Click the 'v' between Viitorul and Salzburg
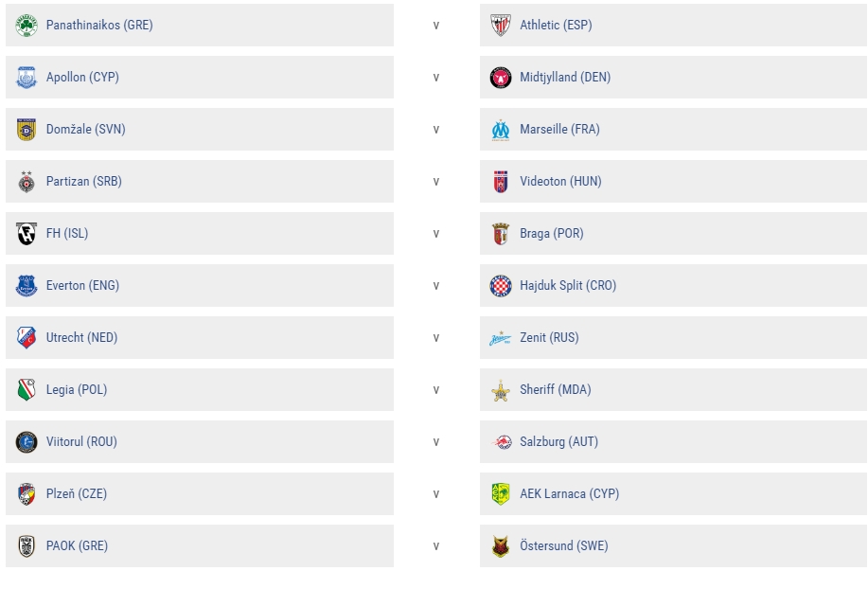 point(436,442)
